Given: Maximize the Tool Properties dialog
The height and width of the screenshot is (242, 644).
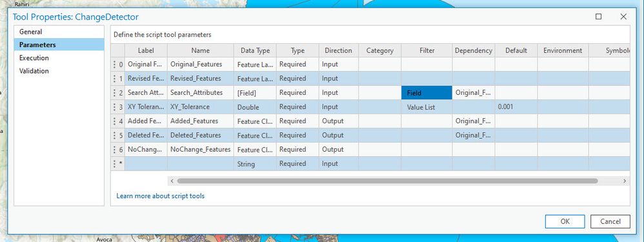Looking at the screenshot, I should [598, 17].
